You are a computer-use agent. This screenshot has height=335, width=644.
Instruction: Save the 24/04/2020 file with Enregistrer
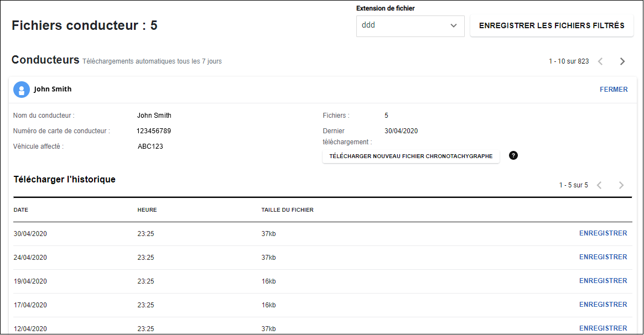(x=603, y=257)
